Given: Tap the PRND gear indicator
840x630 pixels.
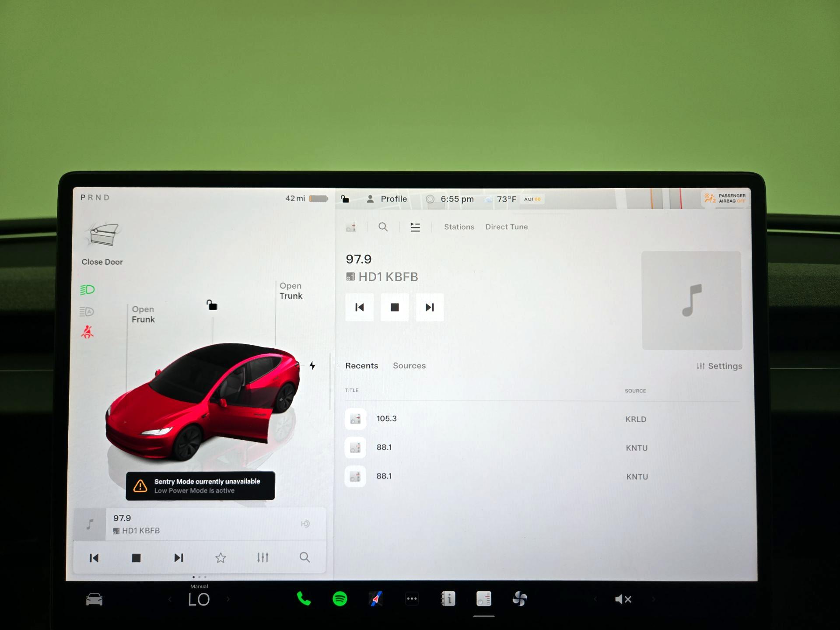Looking at the screenshot, I should [95, 197].
